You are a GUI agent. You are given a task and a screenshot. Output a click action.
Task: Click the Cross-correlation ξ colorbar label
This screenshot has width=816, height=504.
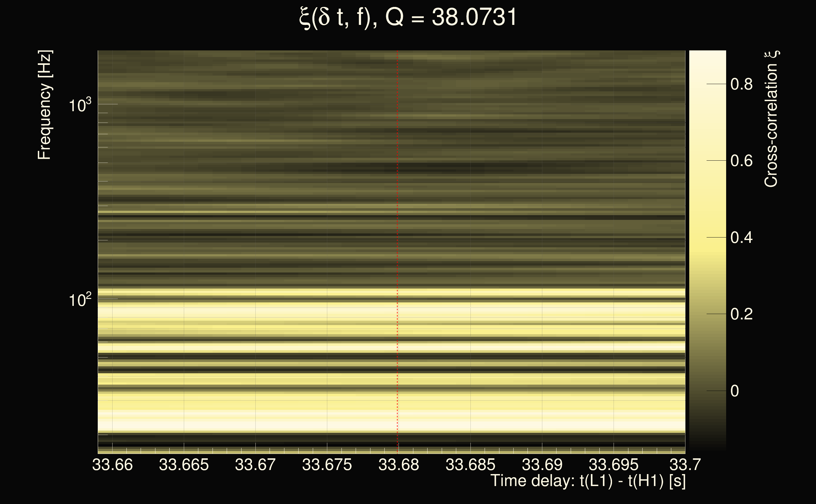771,119
